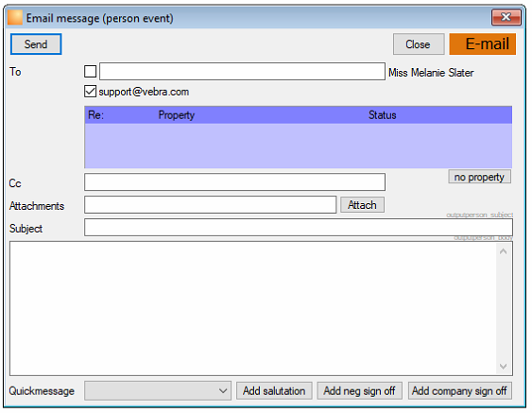The image size is (532, 413).
Task: Tick the empty checkbox beside the To field
Action: [91, 72]
